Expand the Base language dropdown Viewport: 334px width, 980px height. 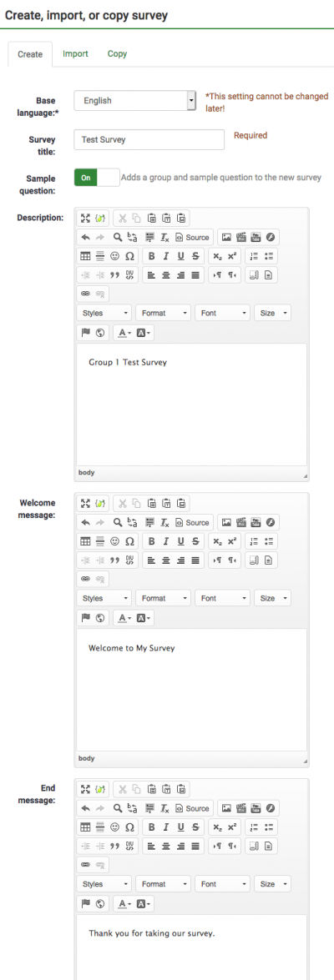(x=135, y=100)
